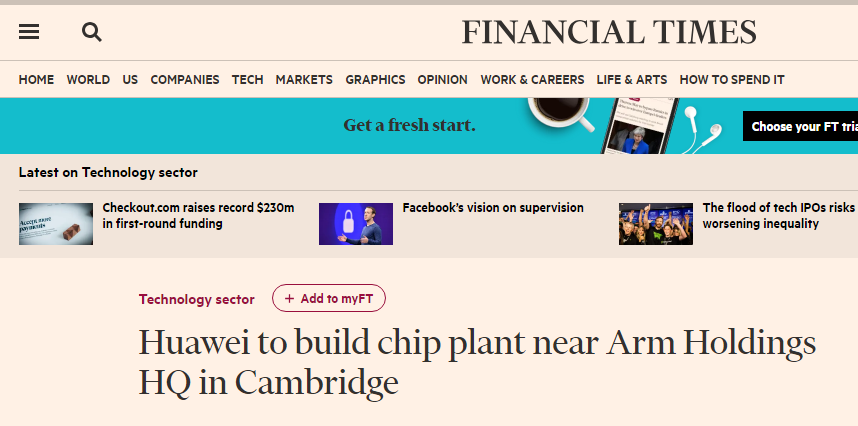Screen dimensions: 858x426
Task: Open the MARKETS section
Action: click(x=304, y=80)
